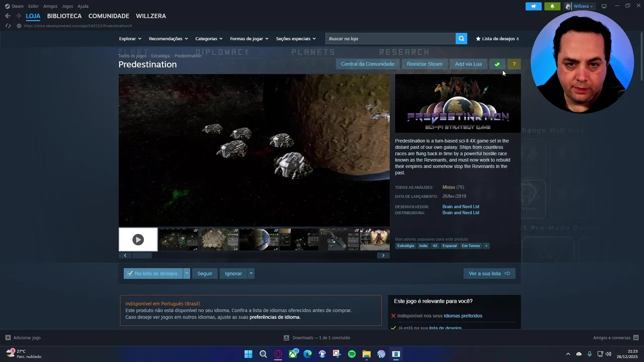Click the Reiniciar Steam button
This screenshot has height=362, width=644.
[x=425, y=64]
